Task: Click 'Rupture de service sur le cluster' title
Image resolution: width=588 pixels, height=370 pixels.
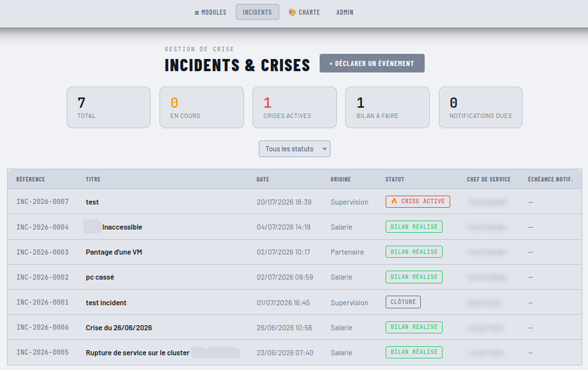Action: pos(137,353)
